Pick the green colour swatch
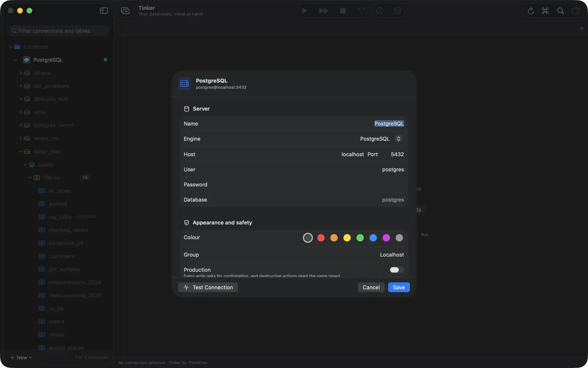This screenshot has width=588, height=368. (360, 238)
